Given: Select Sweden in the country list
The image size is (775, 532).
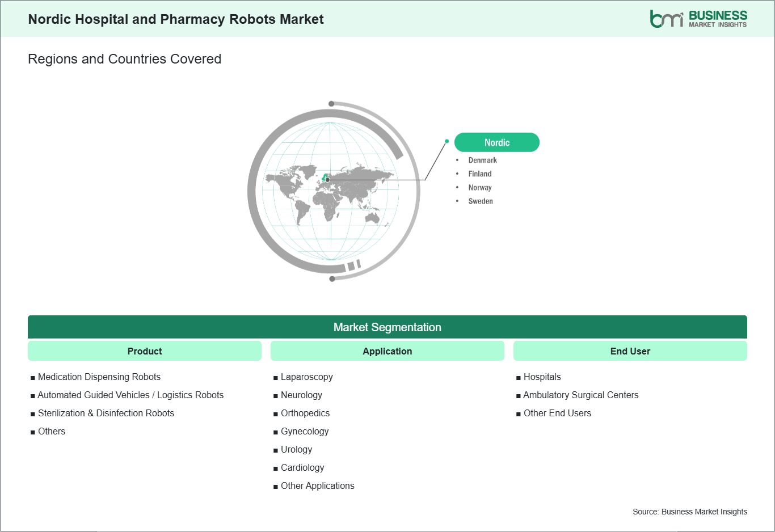Looking at the screenshot, I should click(481, 201).
